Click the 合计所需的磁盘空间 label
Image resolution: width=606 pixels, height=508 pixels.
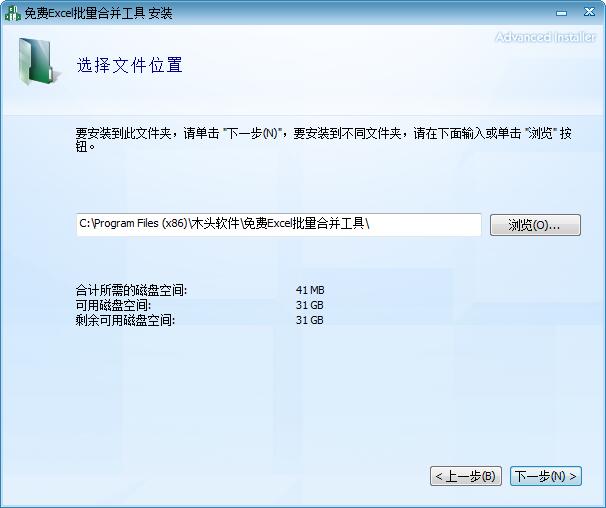[131, 290]
